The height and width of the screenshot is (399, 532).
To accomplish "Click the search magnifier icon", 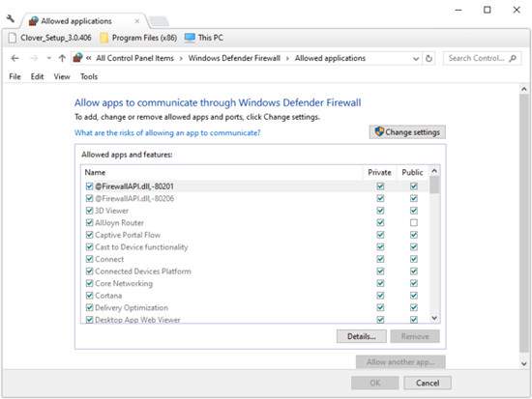I will tap(513, 58).
